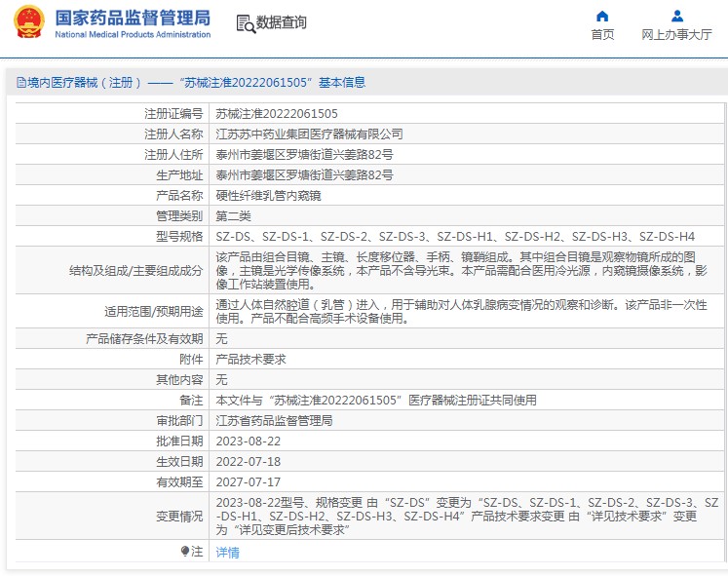Click 第二类 management category value
The height and width of the screenshot is (576, 728).
(233, 215)
